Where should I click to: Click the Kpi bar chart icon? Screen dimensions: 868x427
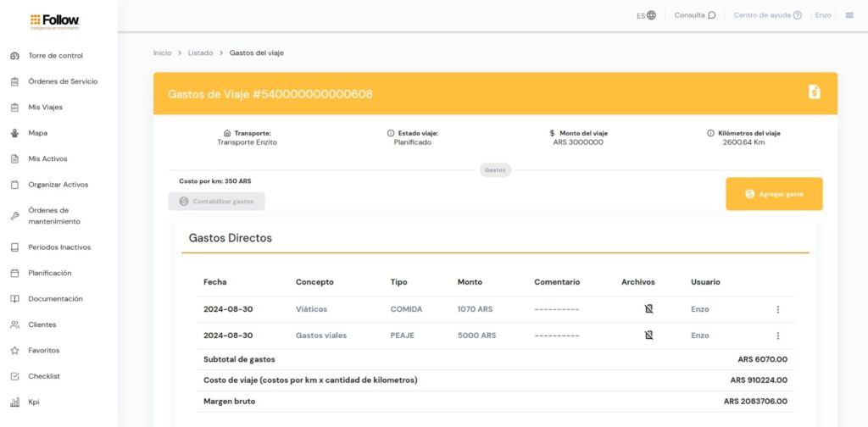14,402
